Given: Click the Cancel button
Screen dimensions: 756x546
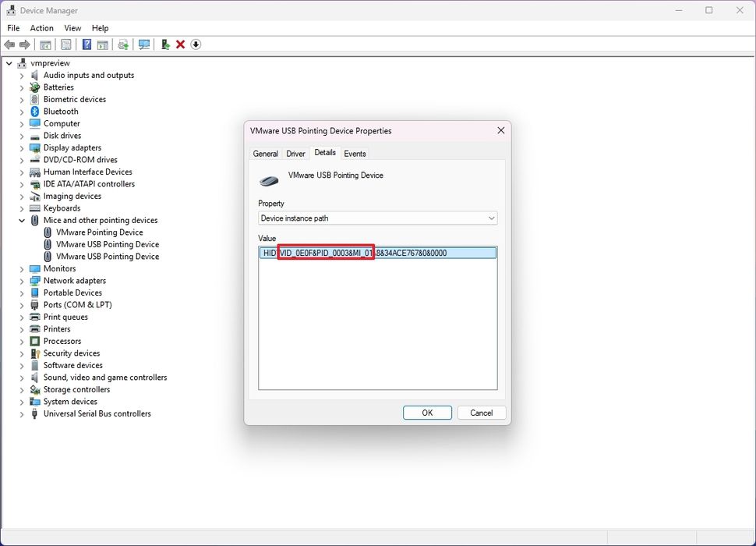Looking at the screenshot, I should 481,413.
